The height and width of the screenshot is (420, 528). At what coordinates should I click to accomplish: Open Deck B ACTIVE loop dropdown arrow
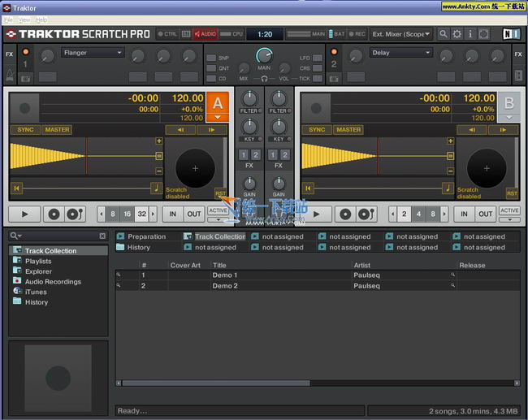pos(510,219)
